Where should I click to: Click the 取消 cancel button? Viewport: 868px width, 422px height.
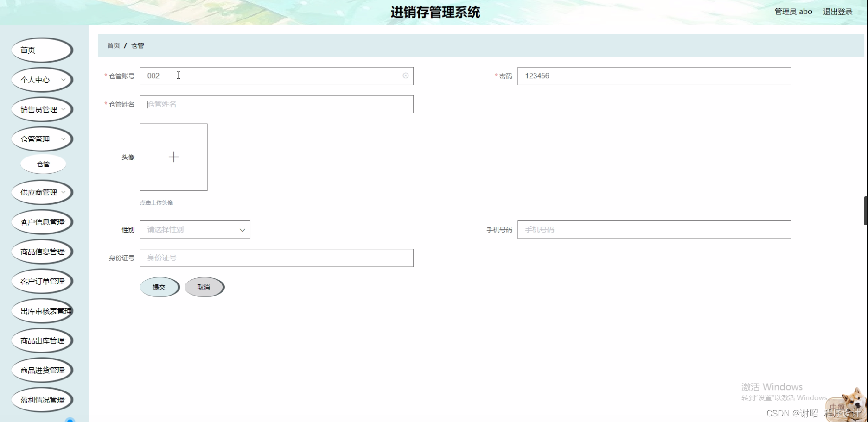point(204,287)
